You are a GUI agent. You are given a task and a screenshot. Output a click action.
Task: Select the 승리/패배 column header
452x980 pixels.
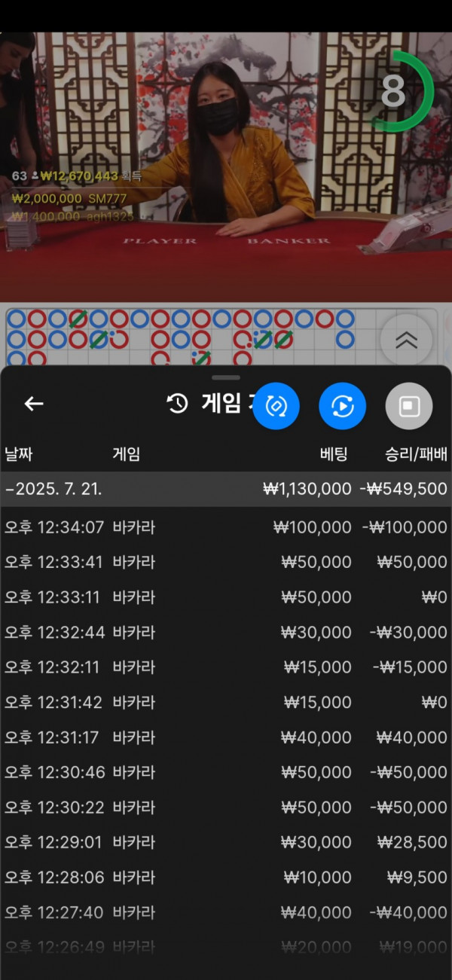[x=416, y=454]
